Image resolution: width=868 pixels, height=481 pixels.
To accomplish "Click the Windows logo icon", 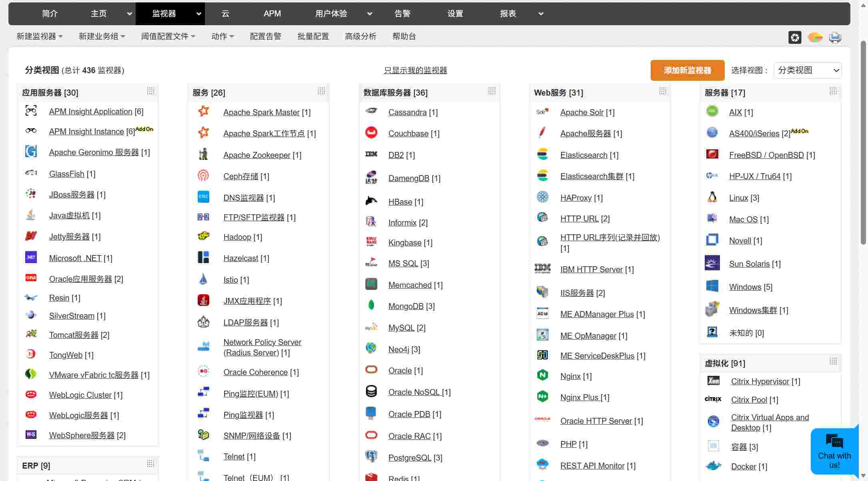I will click(712, 286).
